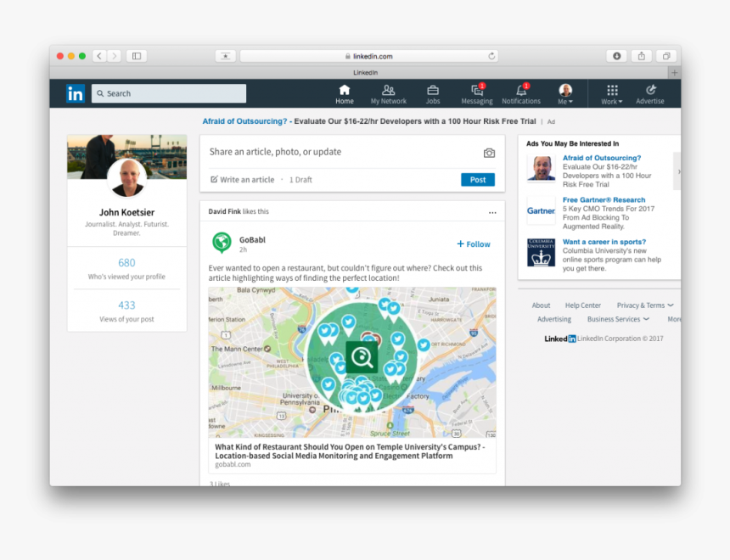Click the Philadelphia map article image

[x=352, y=362]
